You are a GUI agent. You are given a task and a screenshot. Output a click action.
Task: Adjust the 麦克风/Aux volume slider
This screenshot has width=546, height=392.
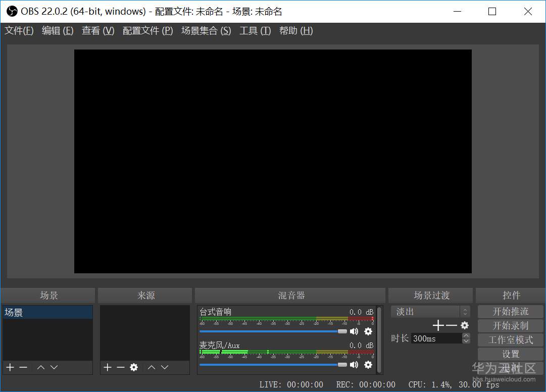click(273, 365)
